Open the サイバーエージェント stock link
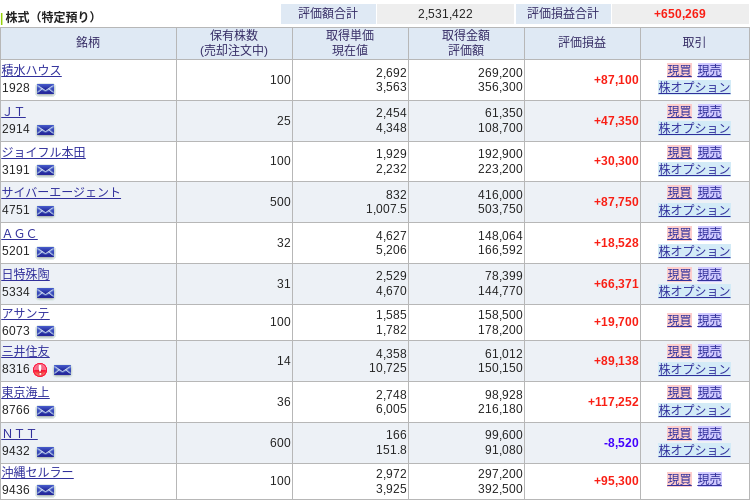Screen dimensions: 752x501 [x=61, y=192]
